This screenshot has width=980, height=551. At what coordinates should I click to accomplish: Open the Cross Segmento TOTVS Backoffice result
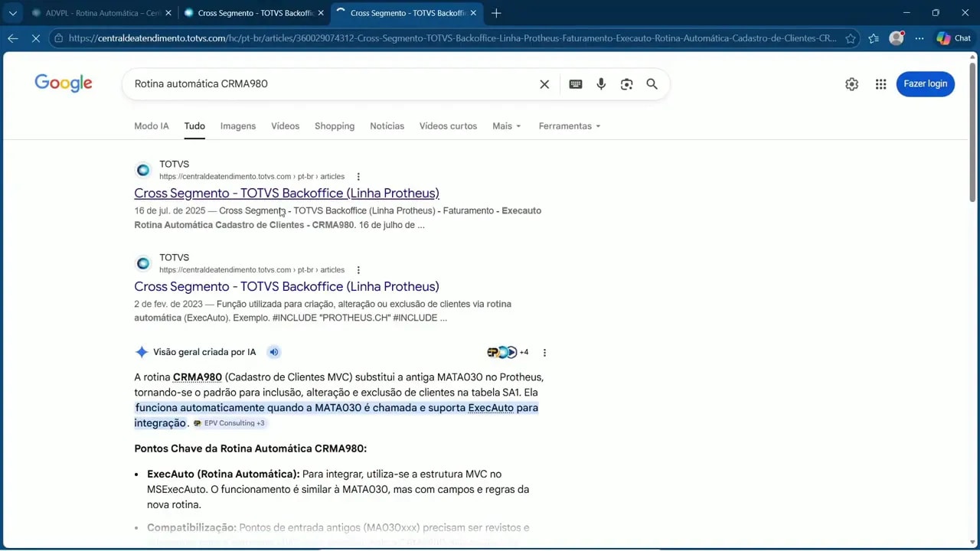(x=286, y=193)
